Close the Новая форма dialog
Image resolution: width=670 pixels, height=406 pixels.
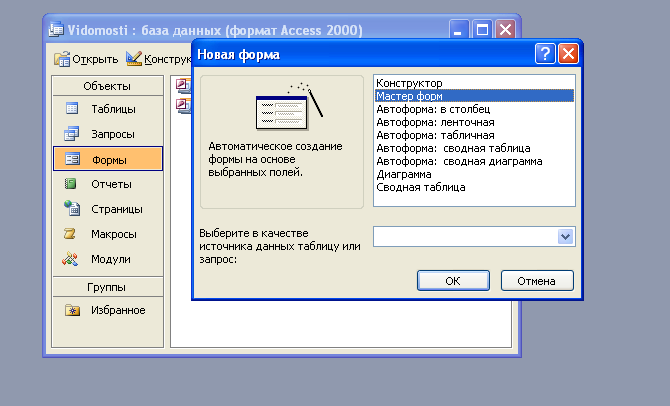tap(568, 54)
